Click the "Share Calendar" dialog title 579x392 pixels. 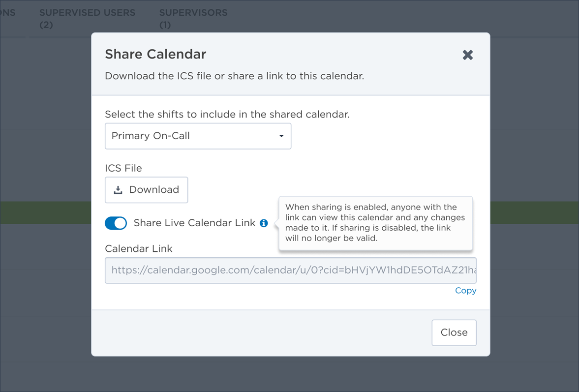[155, 54]
